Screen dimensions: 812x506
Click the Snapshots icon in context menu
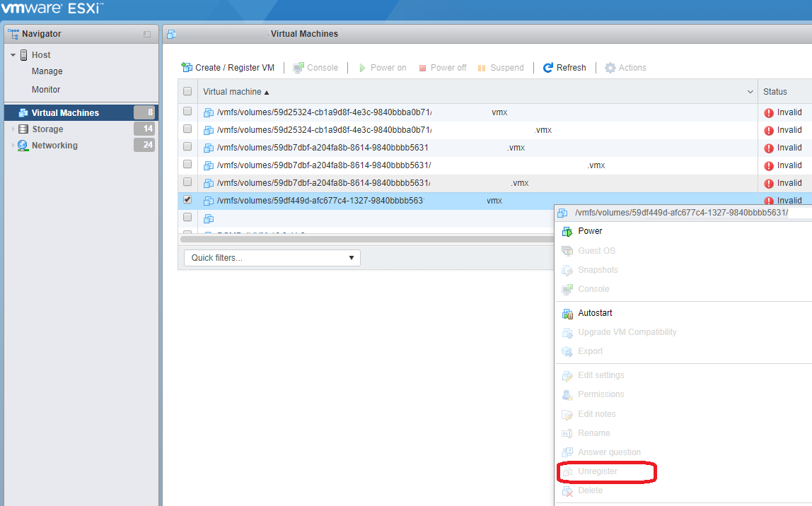tap(567, 270)
